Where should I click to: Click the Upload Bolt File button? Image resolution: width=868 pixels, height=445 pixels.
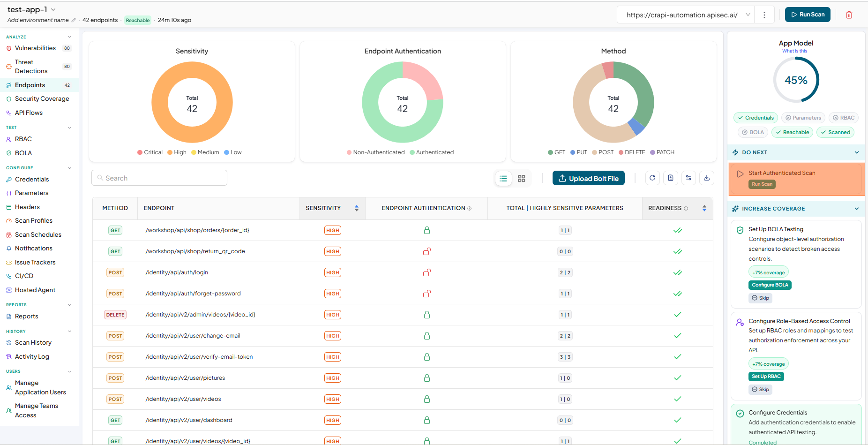pyautogui.click(x=589, y=178)
